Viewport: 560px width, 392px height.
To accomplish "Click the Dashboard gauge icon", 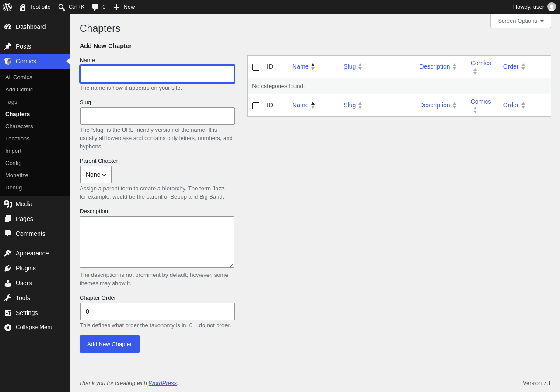I will pyautogui.click(x=8, y=27).
